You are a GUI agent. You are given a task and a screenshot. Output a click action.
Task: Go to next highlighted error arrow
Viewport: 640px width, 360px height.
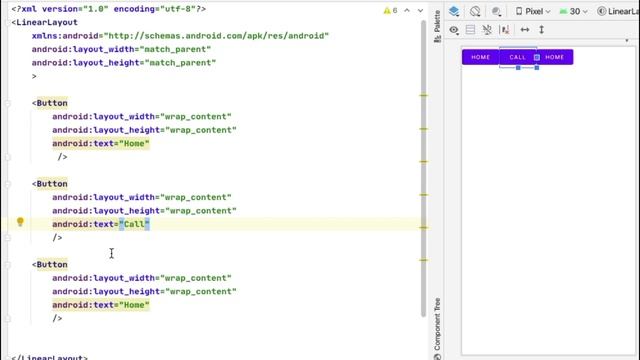(x=420, y=11)
